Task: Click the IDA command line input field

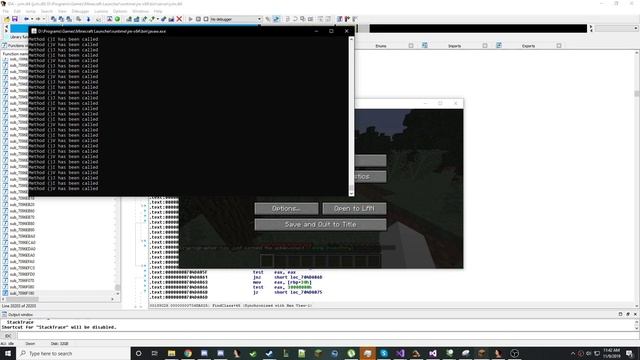Action: point(328,336)
